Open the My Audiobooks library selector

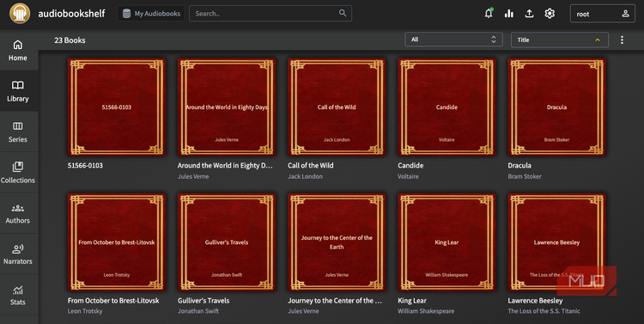tap(151, 14)
